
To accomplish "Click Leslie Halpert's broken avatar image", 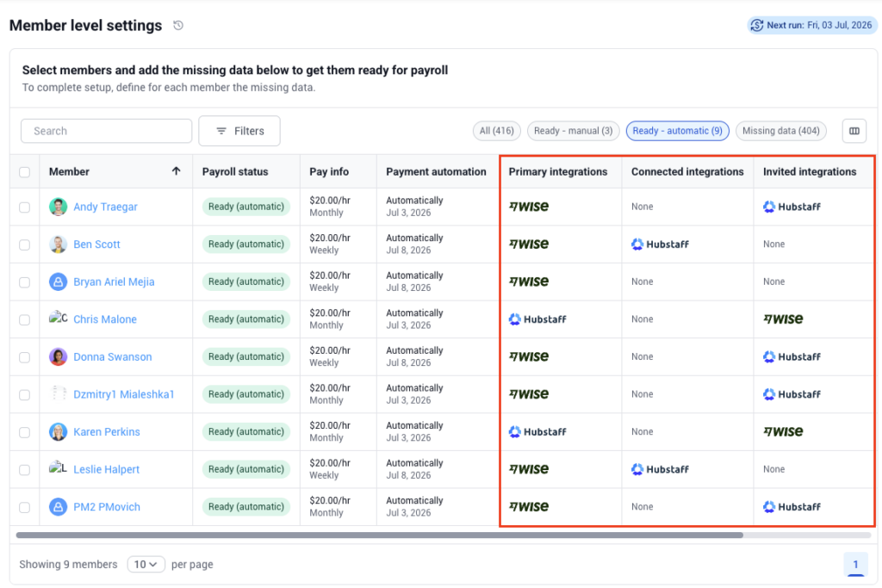I will pyautogui.click(x=58, y=467).
